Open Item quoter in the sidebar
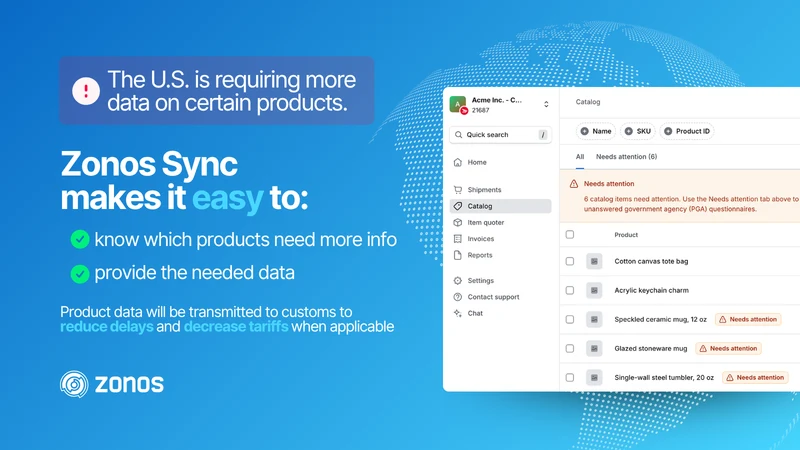The image size is (800, 450). (500, 222)
